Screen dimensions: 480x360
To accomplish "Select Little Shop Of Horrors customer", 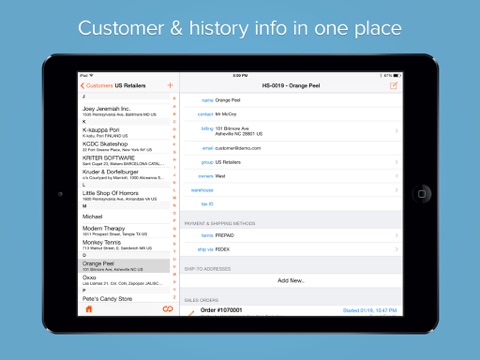I will tap(124, 196).
